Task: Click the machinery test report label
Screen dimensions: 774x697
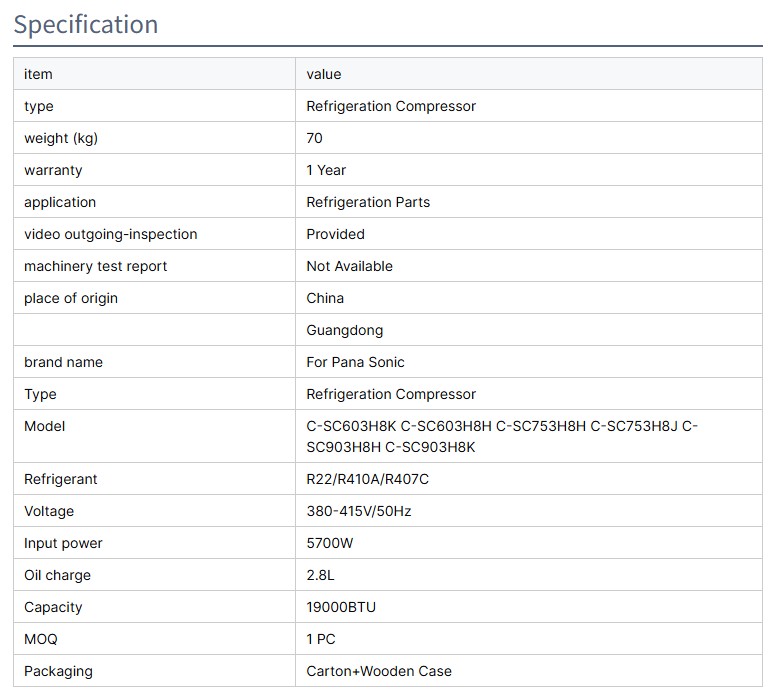Action: [96, 266]
